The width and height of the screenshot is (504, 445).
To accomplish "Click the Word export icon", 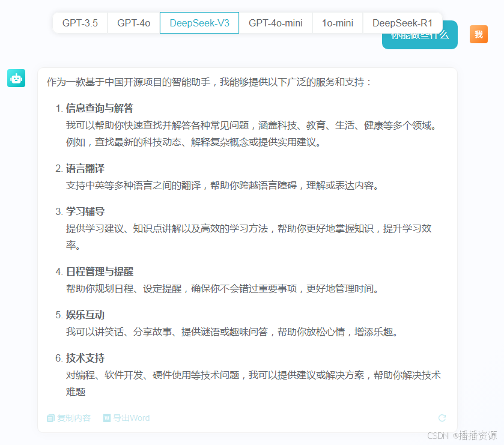I will (107, 418).
